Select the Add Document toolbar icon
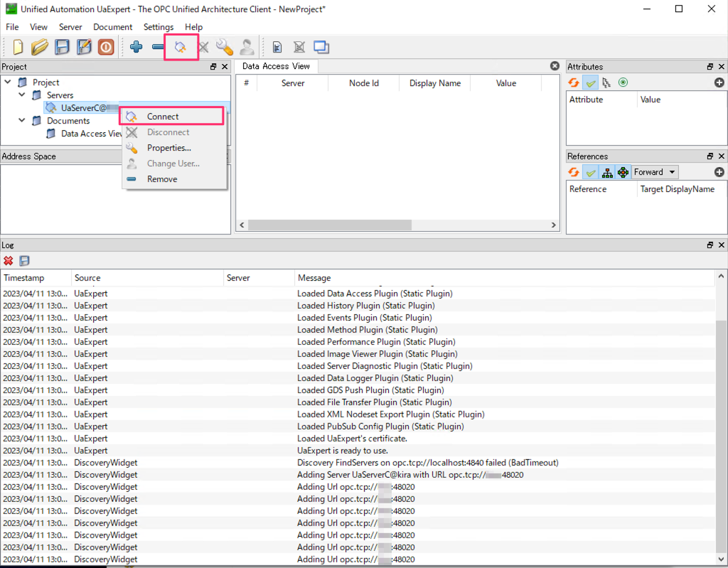Screen dimensions: 728x568 coord(276,47)
